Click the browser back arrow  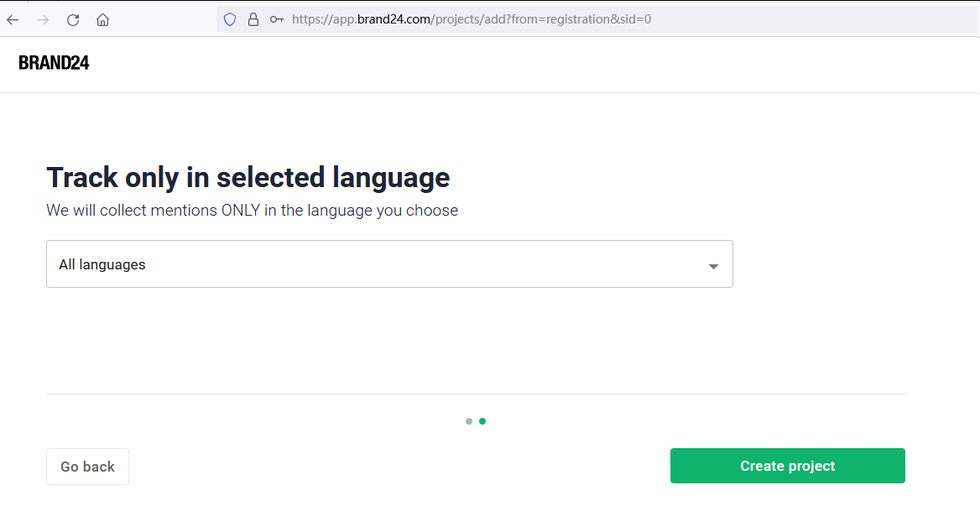click(13, 20)
